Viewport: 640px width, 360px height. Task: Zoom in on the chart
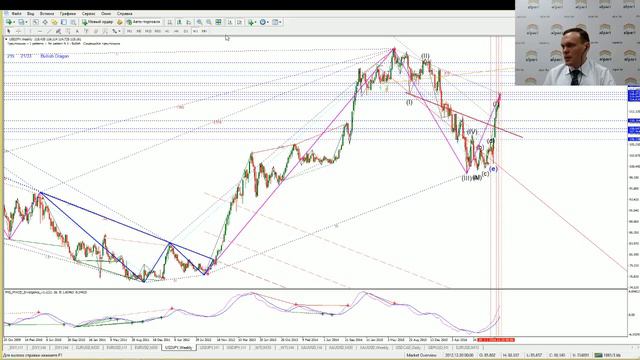click(x=200, y=22)
